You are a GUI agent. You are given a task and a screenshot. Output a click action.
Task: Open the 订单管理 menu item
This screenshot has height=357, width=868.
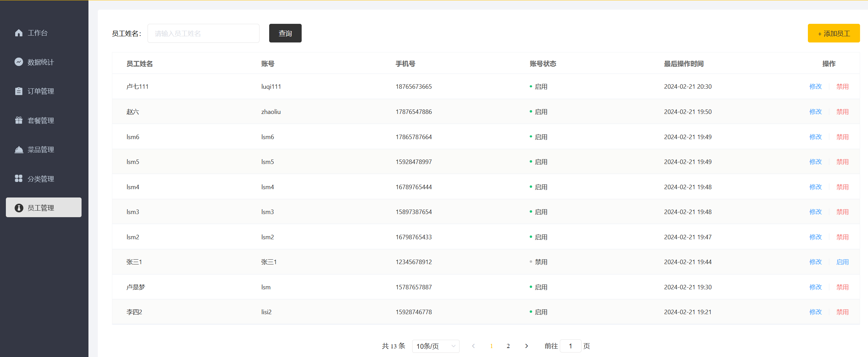pyautogui.click(x=44, y=91)
